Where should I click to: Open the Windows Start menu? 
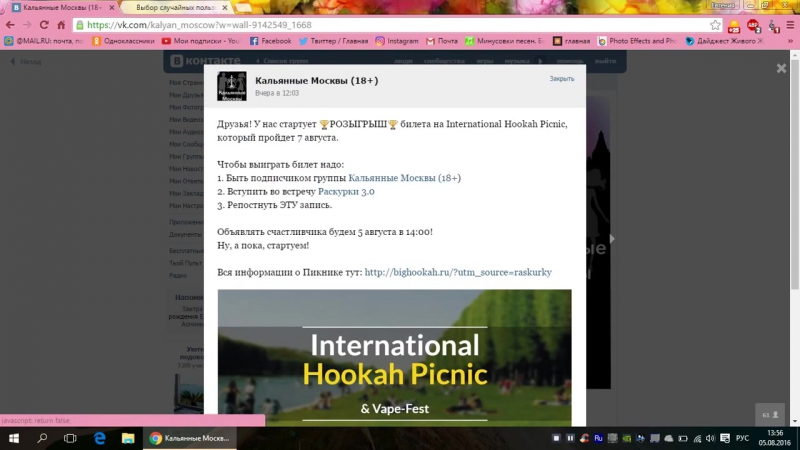(14, 438)
